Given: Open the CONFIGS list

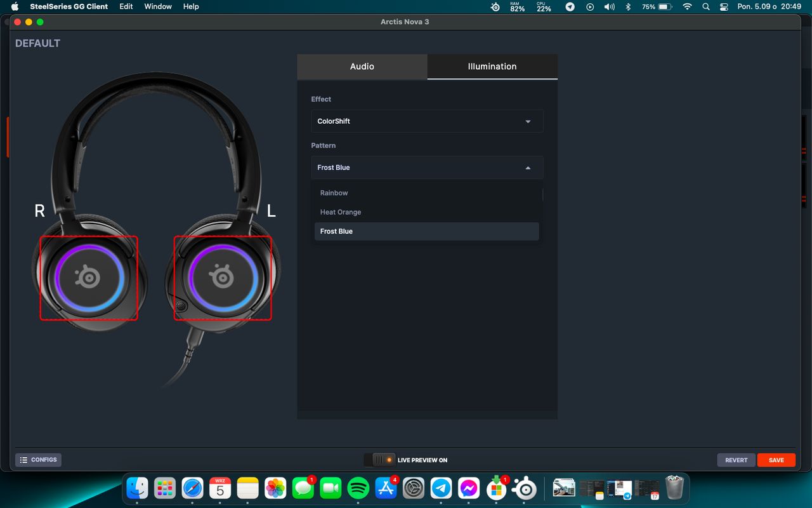Looking at the screenshot, I should tap(39, 460).
